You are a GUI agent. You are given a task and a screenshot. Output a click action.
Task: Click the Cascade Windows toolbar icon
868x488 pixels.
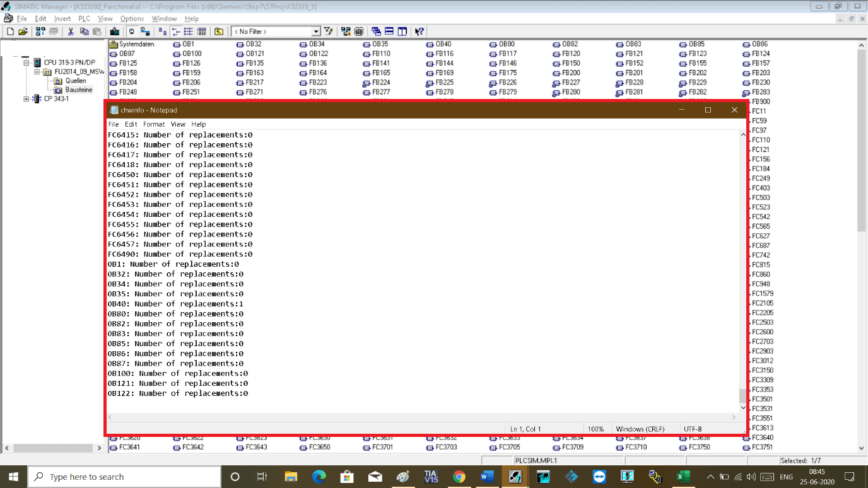376,32
